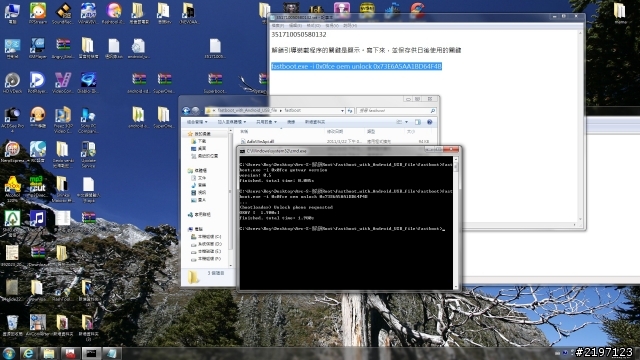The image size is (640, 360).
Task: Open Include in library dropdown in Explorer
Action: (231, 122)
